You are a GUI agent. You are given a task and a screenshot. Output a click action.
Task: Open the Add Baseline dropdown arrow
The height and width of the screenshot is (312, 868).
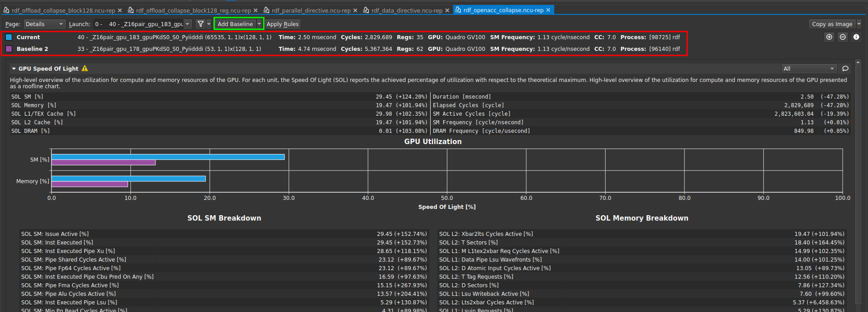click(259, 24)
